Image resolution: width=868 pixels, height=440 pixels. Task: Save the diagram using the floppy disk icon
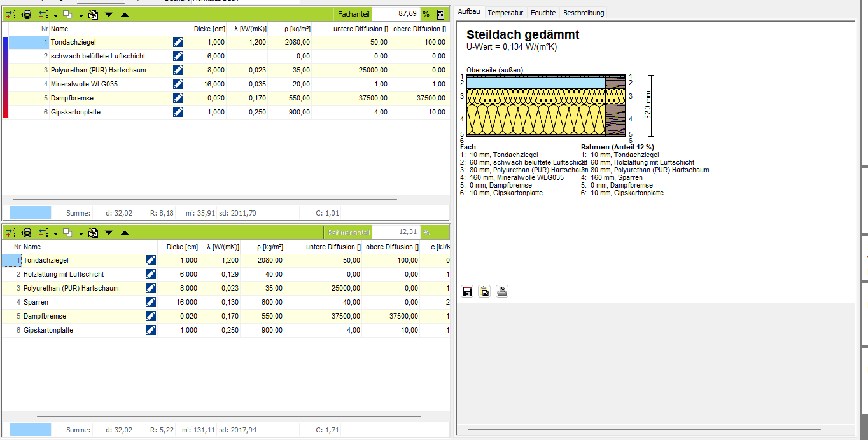coord(467,292)
